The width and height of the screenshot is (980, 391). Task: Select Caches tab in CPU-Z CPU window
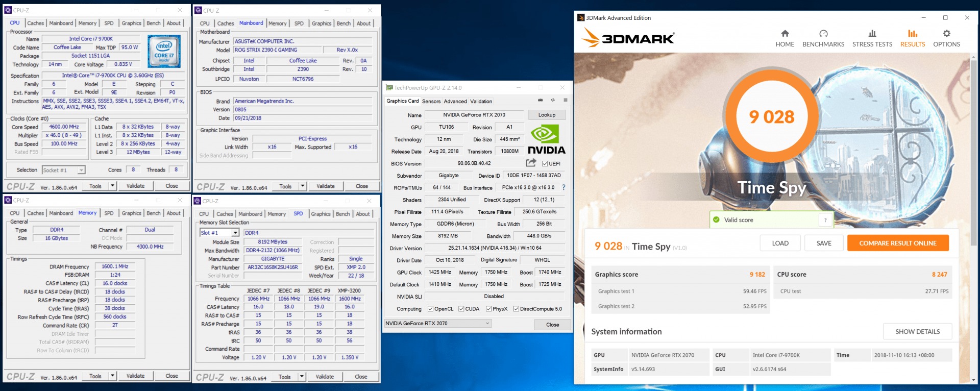coord(35,23)
